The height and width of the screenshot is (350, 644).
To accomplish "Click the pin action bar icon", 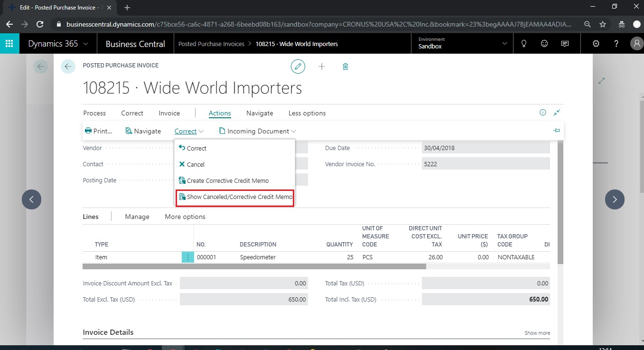I will pyautogui.click(x=557, y=131).
